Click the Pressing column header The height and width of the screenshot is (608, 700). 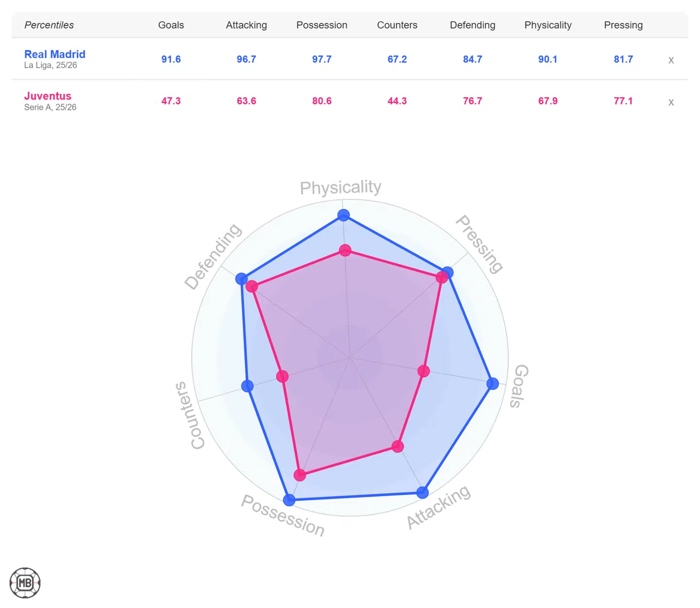tap(623, 25)
